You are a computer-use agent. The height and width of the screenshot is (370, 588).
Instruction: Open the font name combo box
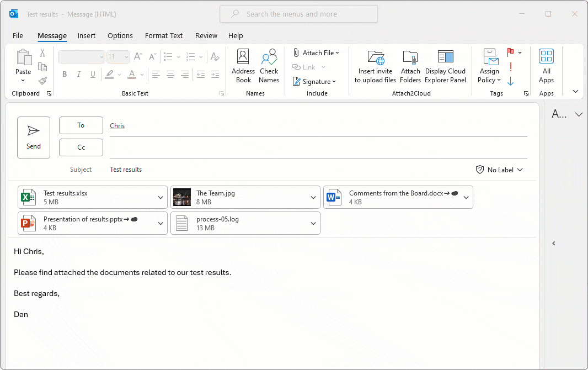click(x=82, y=57)
